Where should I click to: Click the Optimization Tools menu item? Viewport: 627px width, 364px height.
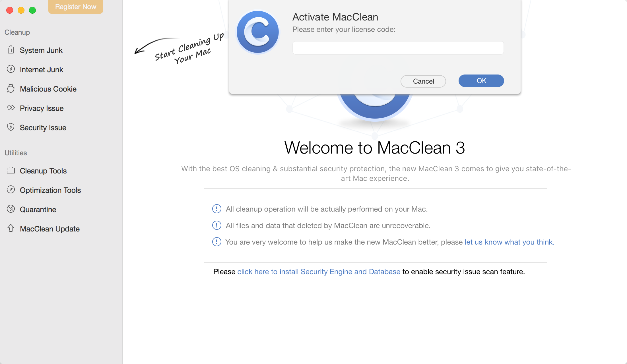(50, 190)
